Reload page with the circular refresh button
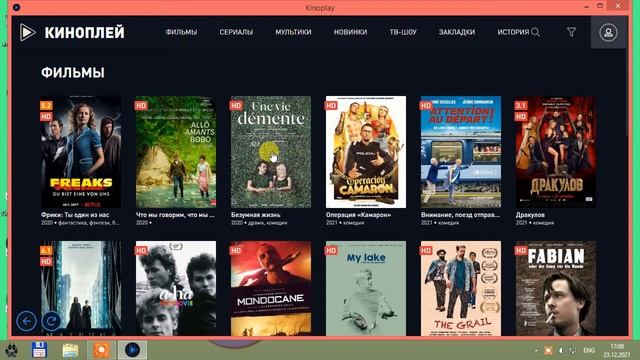Image resolution: width=640 pixels, height=360 pixels. tap(51, 321)
